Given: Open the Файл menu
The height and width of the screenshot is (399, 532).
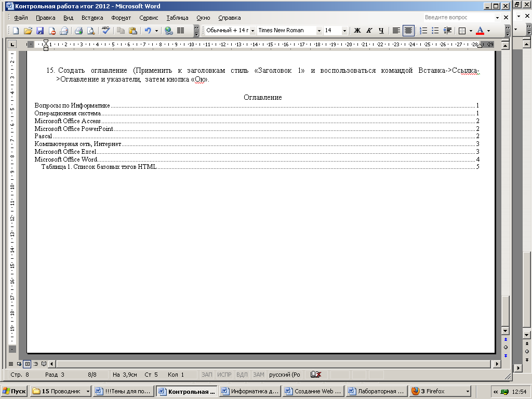Looking at the screenshot, I should pyautogui.click(x=21, y=18).
